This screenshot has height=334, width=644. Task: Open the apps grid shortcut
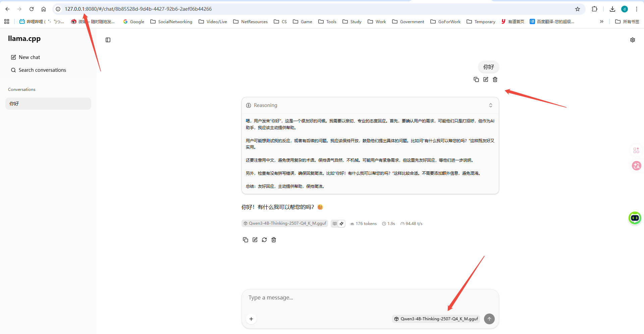click(x=7, y=21)
